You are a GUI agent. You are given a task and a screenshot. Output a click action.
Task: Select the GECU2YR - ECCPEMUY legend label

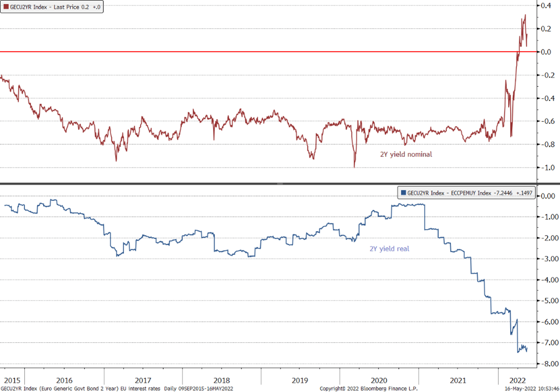pyautogui.click(x=469, y=192)
